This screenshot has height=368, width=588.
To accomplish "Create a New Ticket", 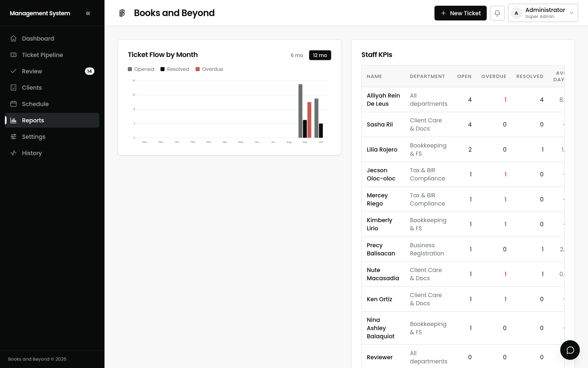I will point(460,13).
